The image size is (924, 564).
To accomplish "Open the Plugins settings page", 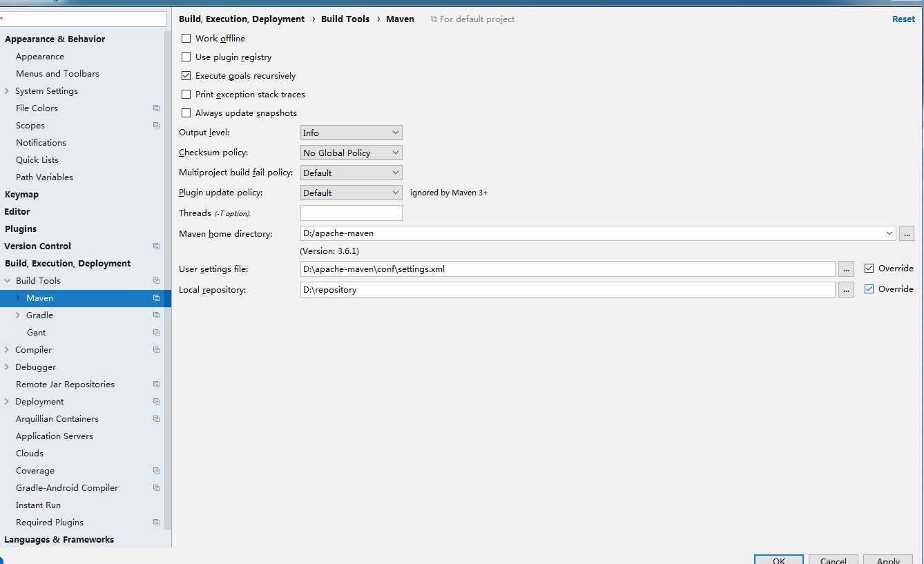I will (x=21, y=229).
